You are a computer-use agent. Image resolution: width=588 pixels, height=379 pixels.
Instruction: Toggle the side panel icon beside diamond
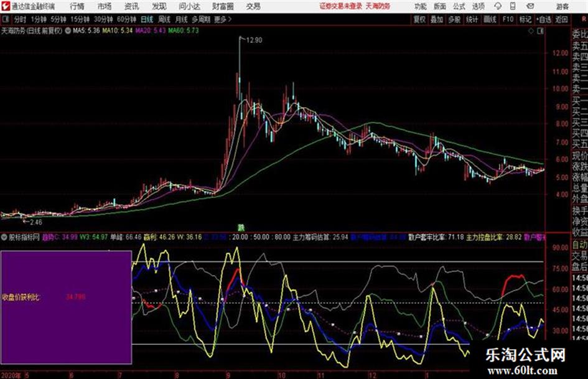point(540,31)
